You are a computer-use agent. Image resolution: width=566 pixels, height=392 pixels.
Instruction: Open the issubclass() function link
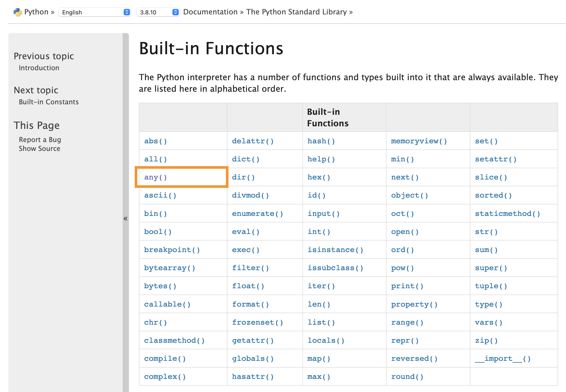click(335, 268)
